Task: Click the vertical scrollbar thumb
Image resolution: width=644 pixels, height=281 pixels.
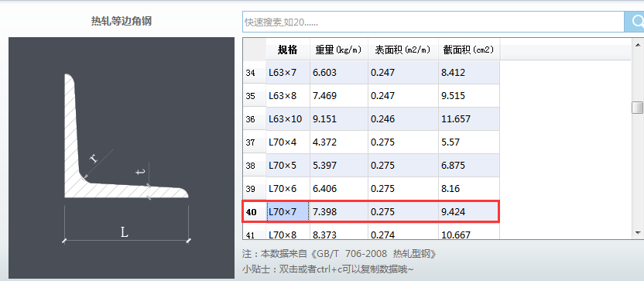Action: click(x=638, y=108)
